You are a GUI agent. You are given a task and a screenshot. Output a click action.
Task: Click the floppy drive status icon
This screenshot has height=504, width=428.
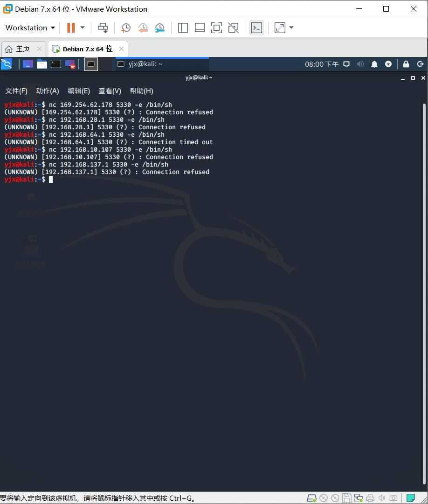point(346,498)
